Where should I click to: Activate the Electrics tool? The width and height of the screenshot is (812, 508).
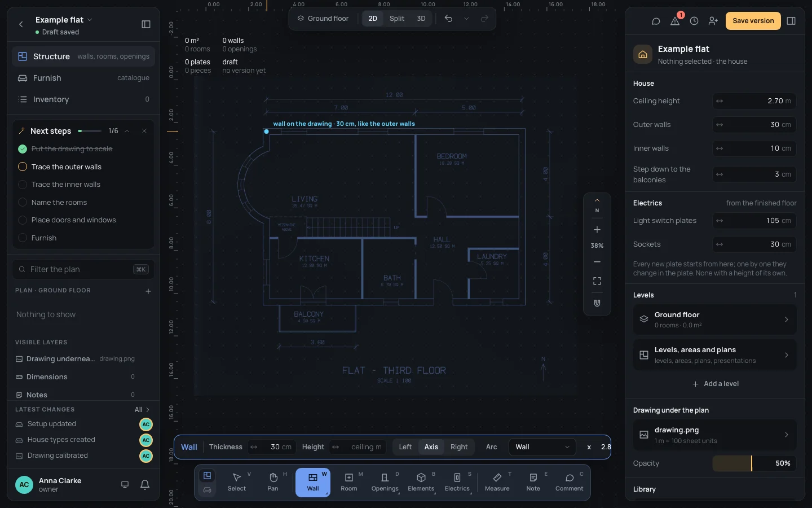457,483
